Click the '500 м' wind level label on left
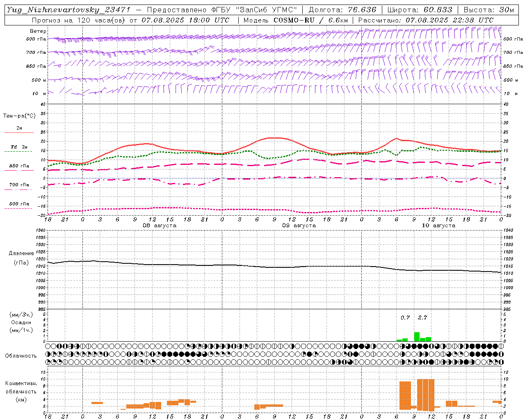Image resolution: width=525 pixels, height=420 pixels. (39, 80)
